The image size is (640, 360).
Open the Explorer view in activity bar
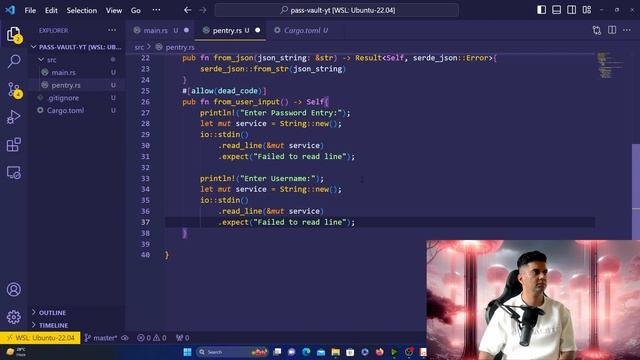coord(14,34)
